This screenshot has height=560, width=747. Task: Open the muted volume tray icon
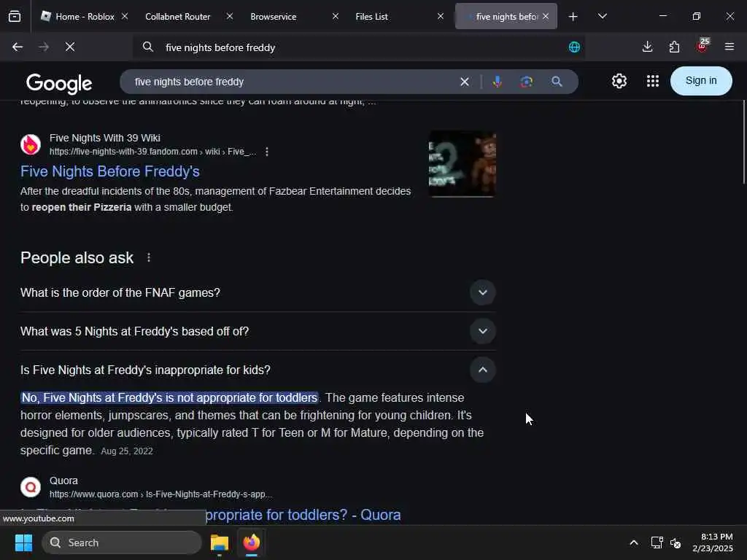[x=676, y=542]
